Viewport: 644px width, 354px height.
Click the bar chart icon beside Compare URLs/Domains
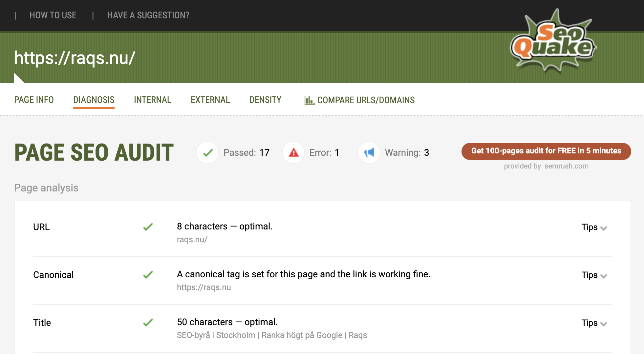pyautogui.click(x=309, y=100)
